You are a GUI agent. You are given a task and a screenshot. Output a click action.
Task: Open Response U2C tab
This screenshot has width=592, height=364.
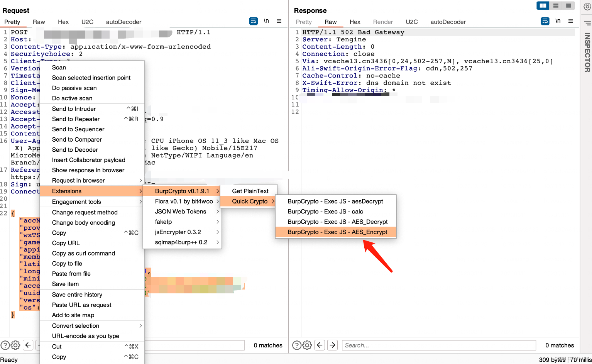coord(412,22)
